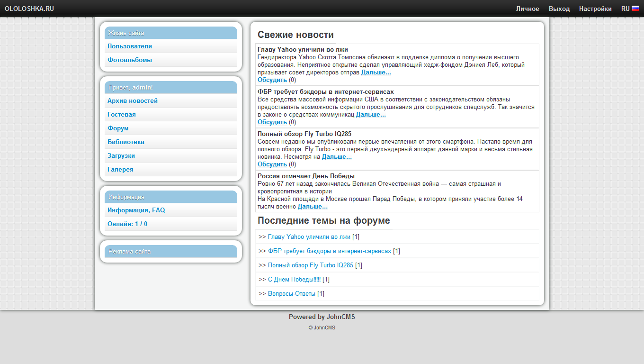Click Выход to log out
The width and height of the screenshot is (644, 364).
(559, 9)
